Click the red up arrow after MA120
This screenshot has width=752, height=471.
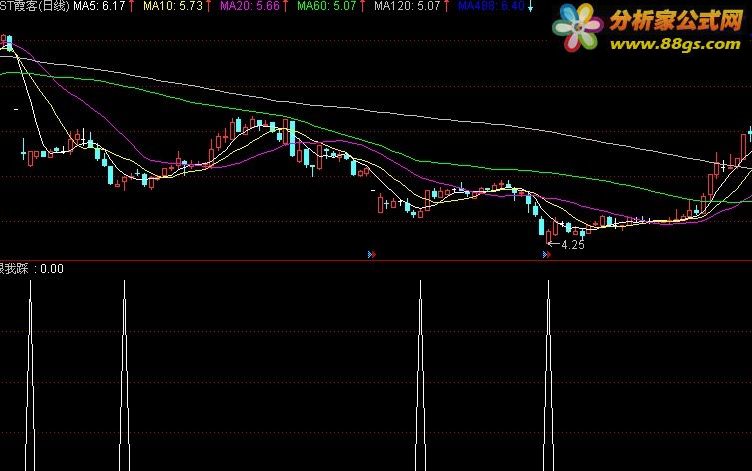point(446,6)
